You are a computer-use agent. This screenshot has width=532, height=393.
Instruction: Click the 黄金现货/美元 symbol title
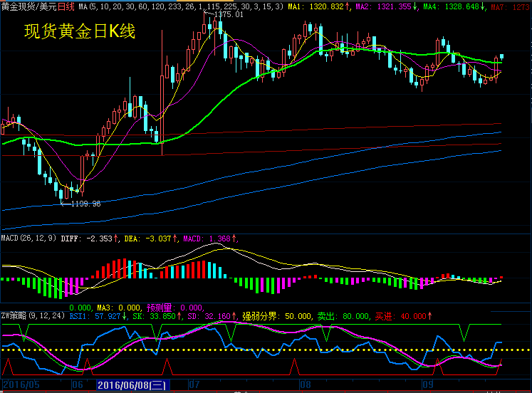28,6
